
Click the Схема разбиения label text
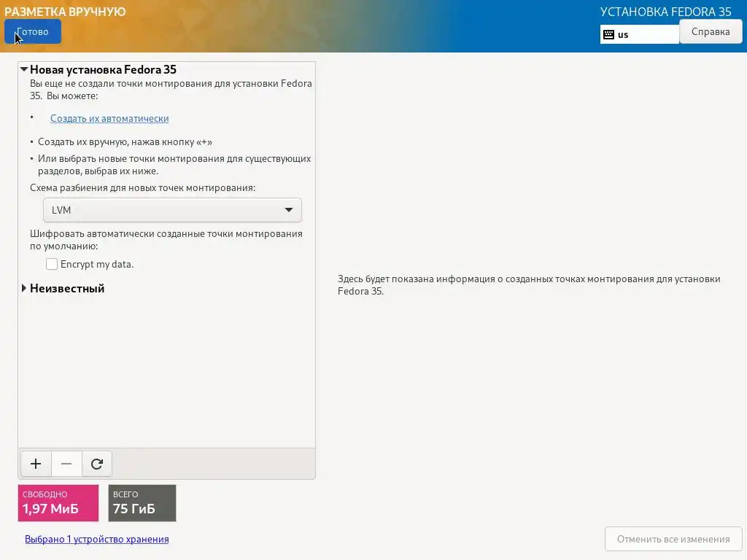pyautogui.click(x=142, y=187)
